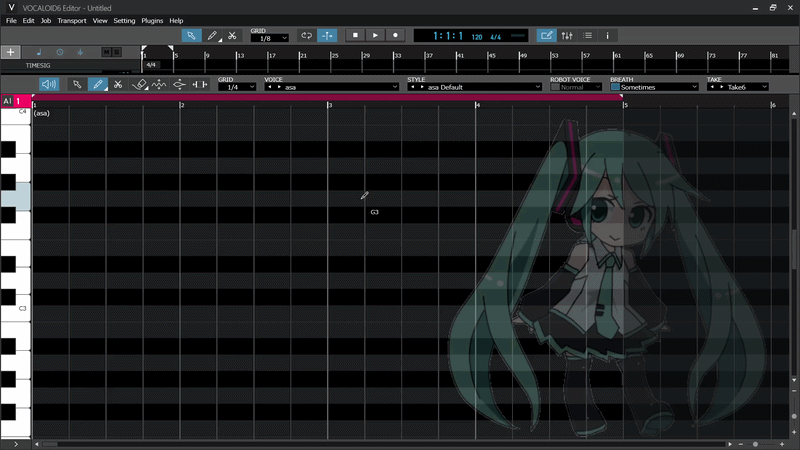
Task: Toggle auto-scroll playhead follow button
Action: [327, 35]
